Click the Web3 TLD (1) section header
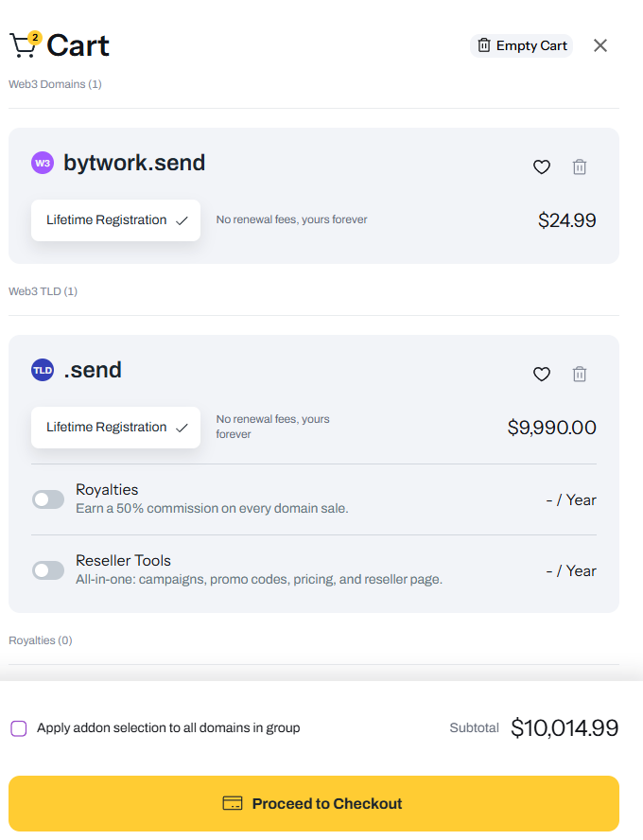643x840 pixels. (43, 291)
